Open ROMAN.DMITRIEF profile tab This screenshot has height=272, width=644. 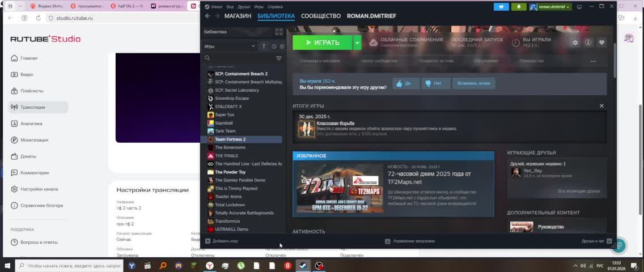pos(372,16)
